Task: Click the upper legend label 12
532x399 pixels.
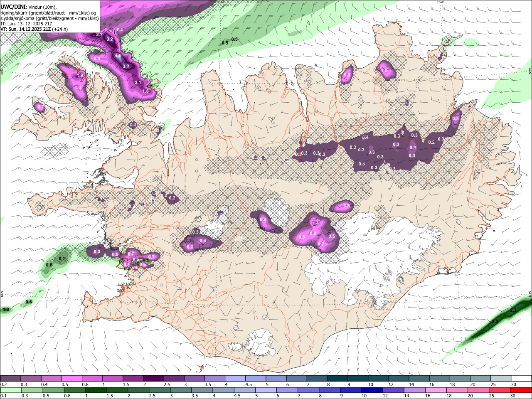Action: click(391, 384)
